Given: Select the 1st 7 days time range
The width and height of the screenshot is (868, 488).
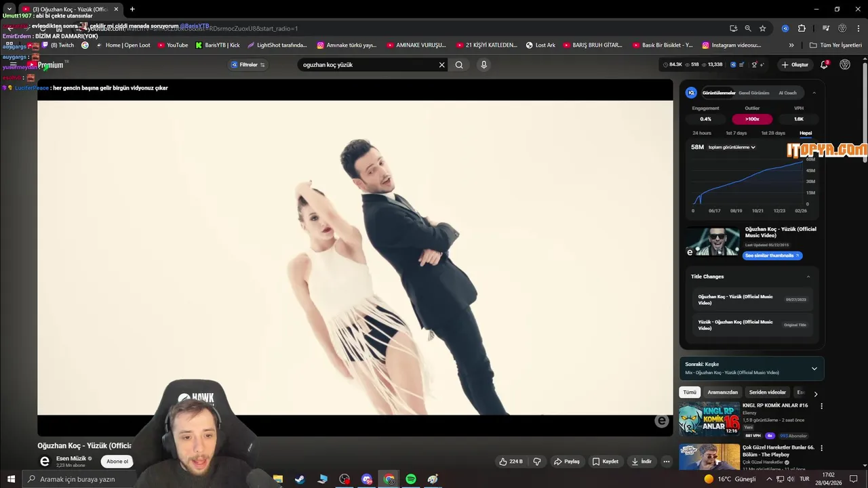Looking at the screenshot, I should coord(736,134).
